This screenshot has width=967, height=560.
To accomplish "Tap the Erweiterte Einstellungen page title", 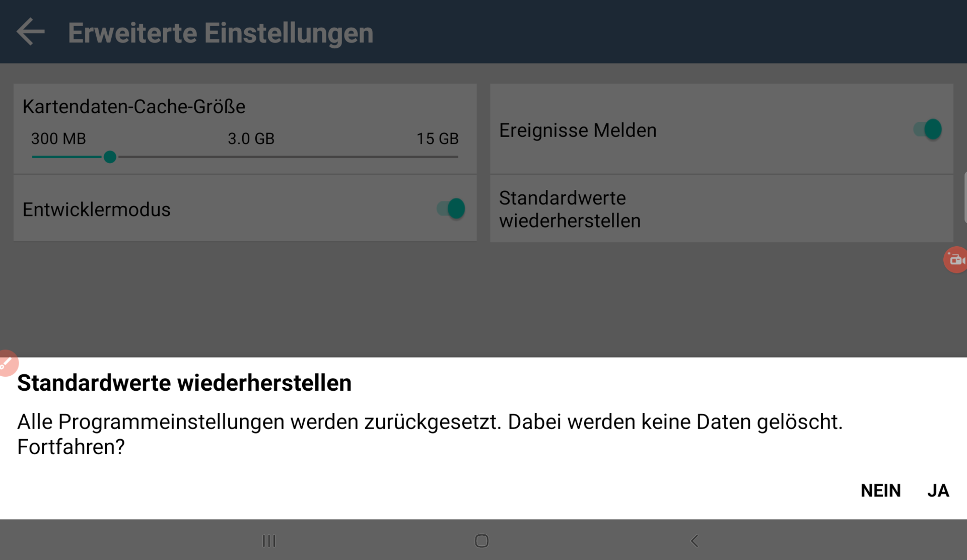I will point(221,33).
